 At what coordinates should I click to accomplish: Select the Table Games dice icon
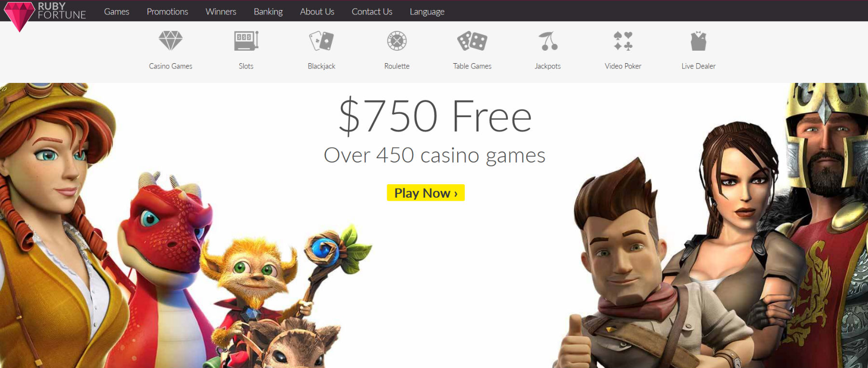pyautogui.click(x=472, y=41)
